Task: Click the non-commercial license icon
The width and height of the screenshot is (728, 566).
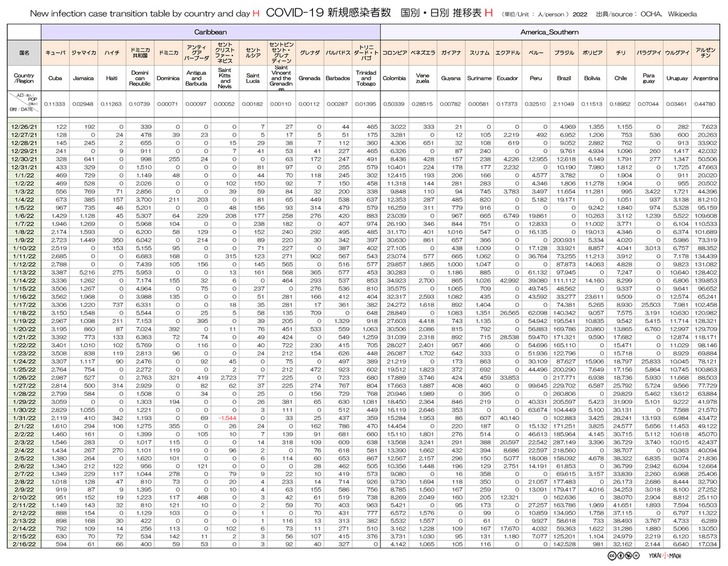Action: tap(627, 556)
